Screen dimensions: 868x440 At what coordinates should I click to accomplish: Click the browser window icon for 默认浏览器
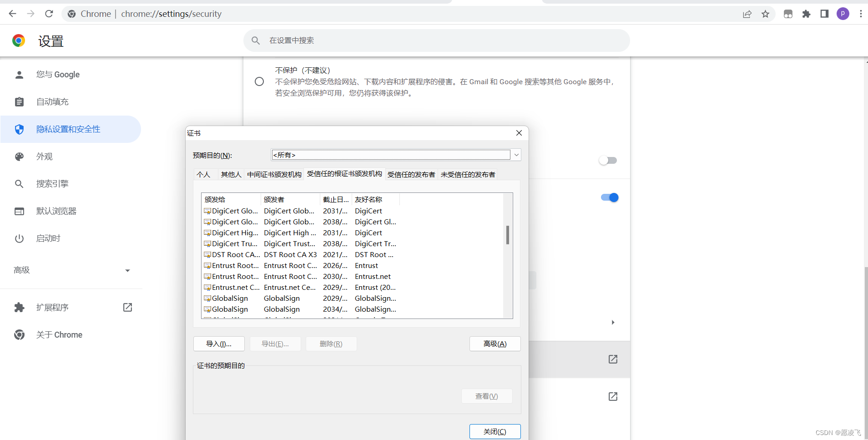(19, 211)
